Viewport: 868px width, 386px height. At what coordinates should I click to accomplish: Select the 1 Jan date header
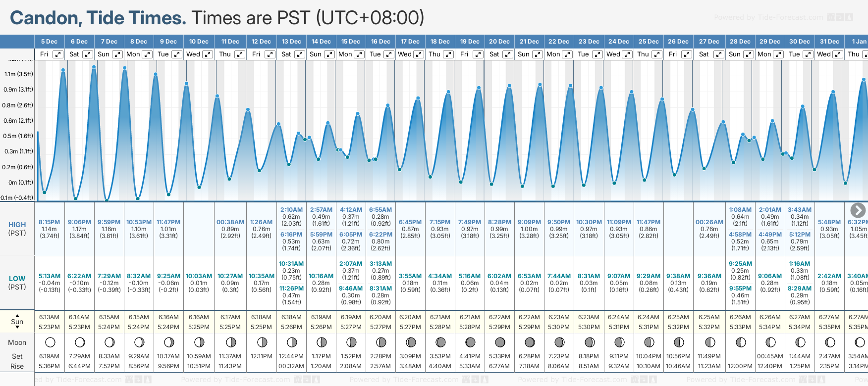coord(859,42)
